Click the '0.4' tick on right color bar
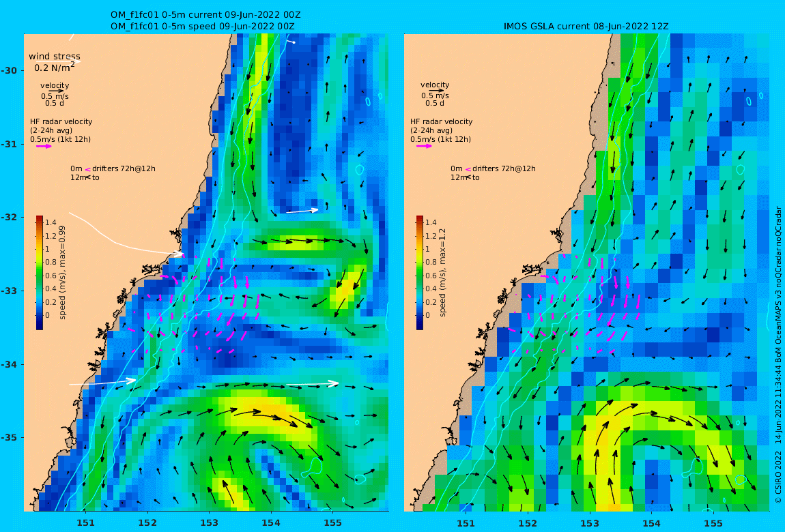The width and height of the screenshot is (785, 532). (431, 289)
